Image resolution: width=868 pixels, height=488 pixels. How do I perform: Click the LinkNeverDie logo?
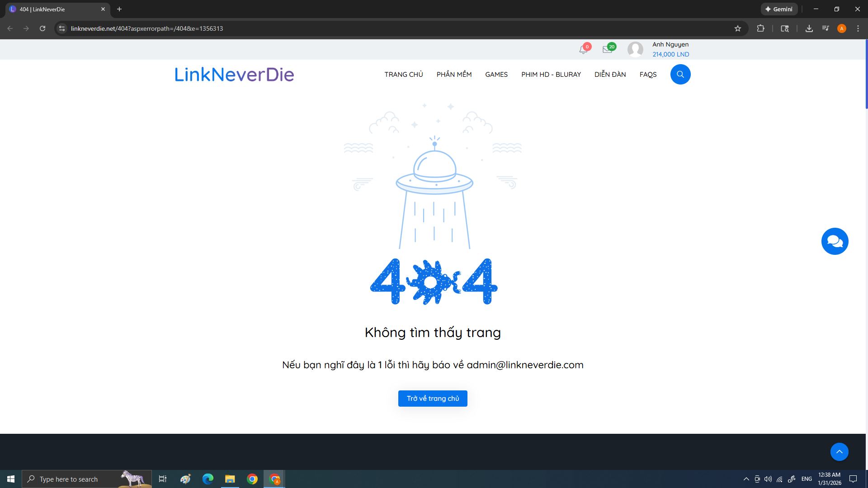[234, 75]
